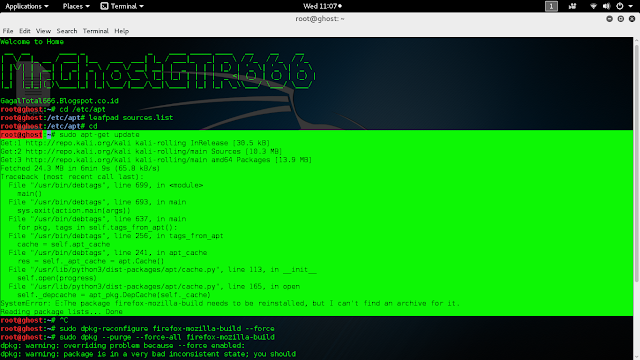Image resolution: width=640 pixels, height=360 pixels.
Task: Click 'Traceback (most recent call last):' line
Action: point(72,177)
